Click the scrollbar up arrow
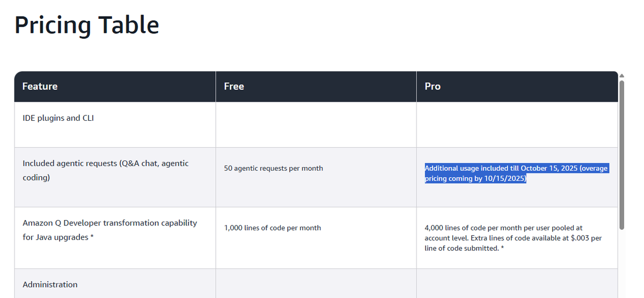The width and height of the screenshot is (644, 298). 622,75
